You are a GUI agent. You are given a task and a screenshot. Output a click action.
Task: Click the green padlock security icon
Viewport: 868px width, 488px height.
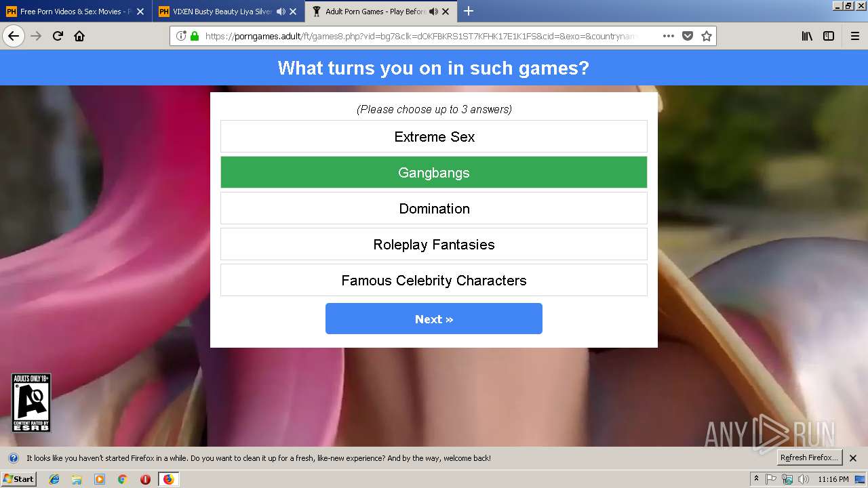click(x=195, y=36)
